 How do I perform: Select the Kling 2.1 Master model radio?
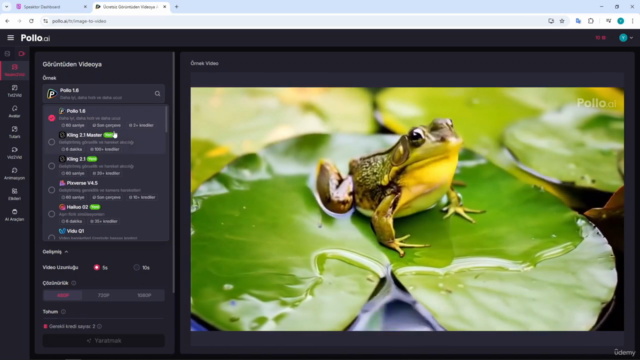point(51,142)
